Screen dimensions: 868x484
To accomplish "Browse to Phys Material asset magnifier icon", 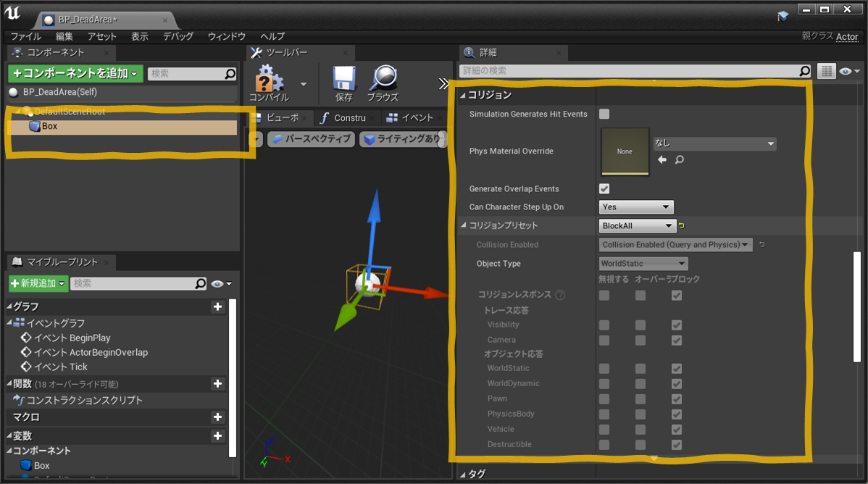I will point(679,159).
